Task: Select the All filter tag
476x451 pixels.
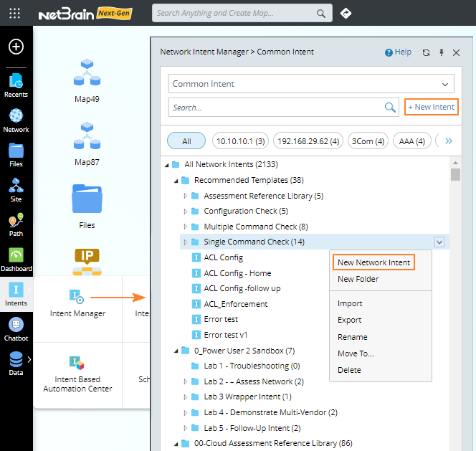Action: 186,141
